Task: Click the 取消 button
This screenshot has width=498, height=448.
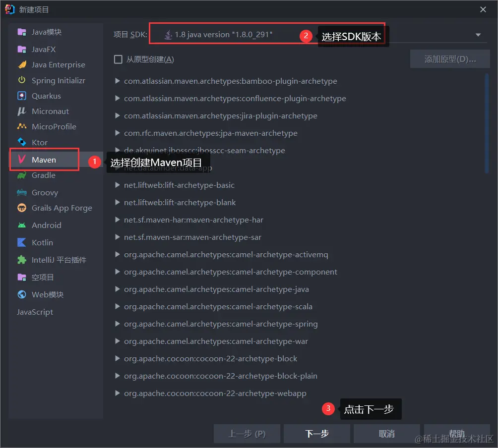Action: point(386,434)
